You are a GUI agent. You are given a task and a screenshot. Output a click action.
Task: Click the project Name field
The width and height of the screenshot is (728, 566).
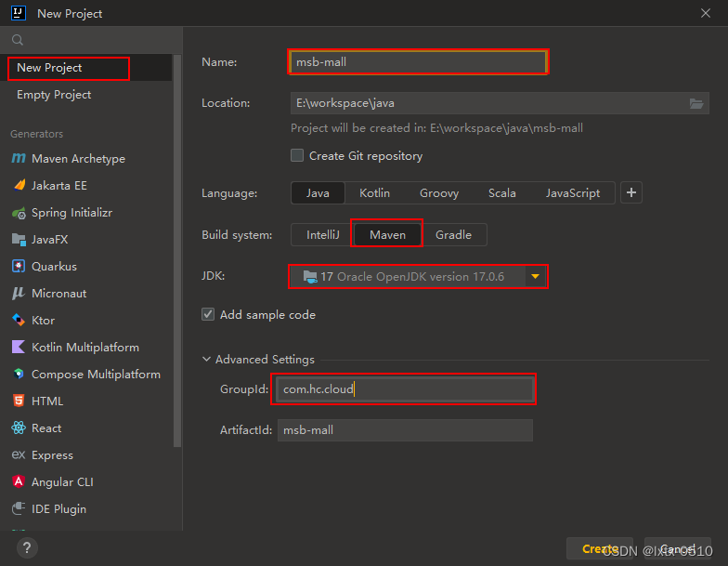click(418, 61)
